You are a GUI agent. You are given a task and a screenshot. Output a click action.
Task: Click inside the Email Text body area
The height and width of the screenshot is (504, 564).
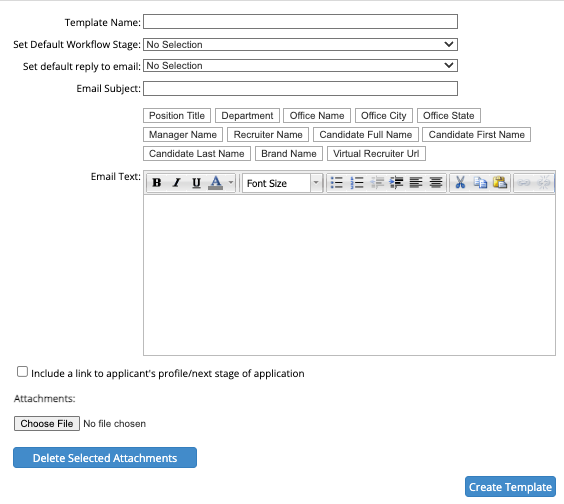click(349, 275)
